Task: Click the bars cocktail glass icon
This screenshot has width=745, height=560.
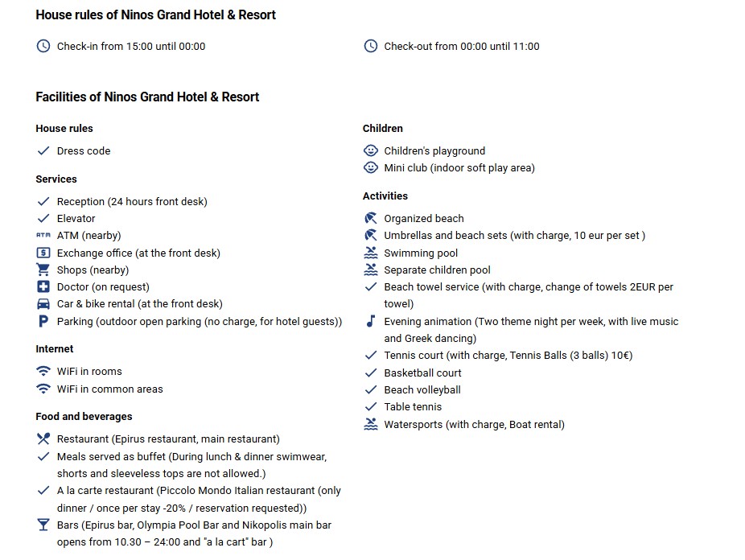Action: 43,525
